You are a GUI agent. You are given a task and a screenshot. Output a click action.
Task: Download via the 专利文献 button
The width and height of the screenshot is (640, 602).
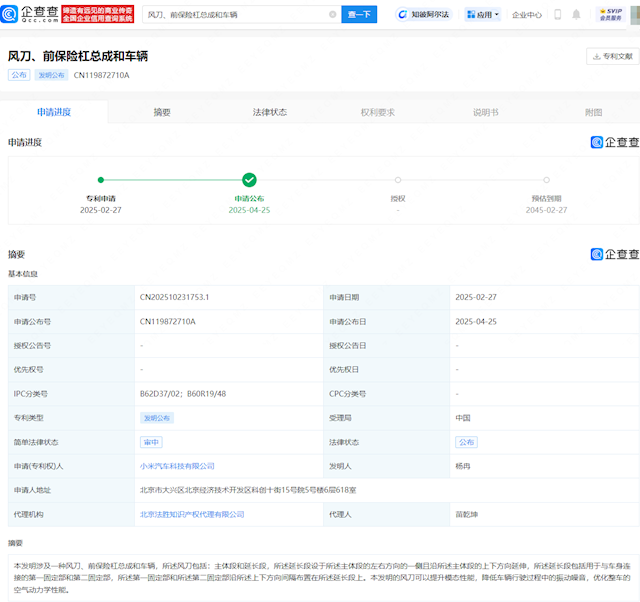[x=613, y=56]
